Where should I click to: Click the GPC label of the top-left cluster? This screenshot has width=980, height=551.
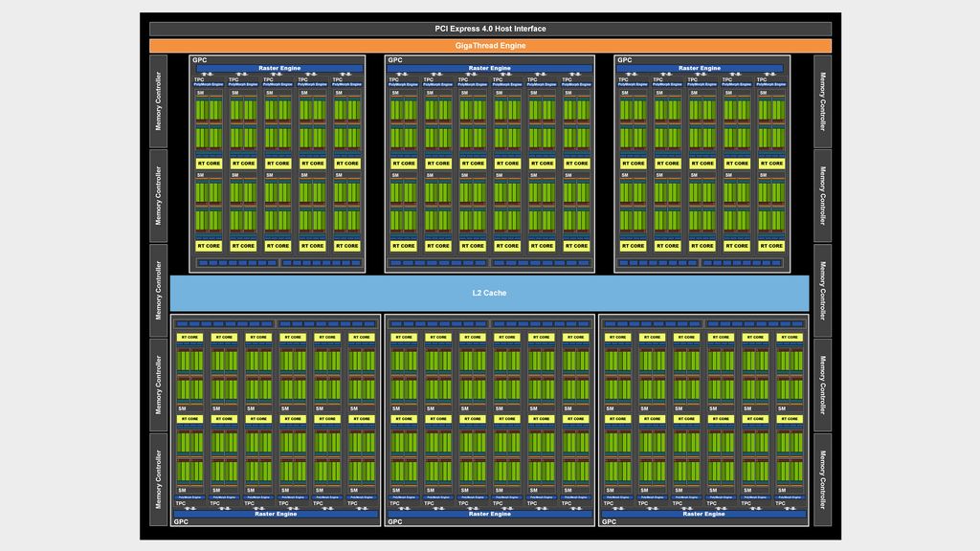[x=199, y=60]
